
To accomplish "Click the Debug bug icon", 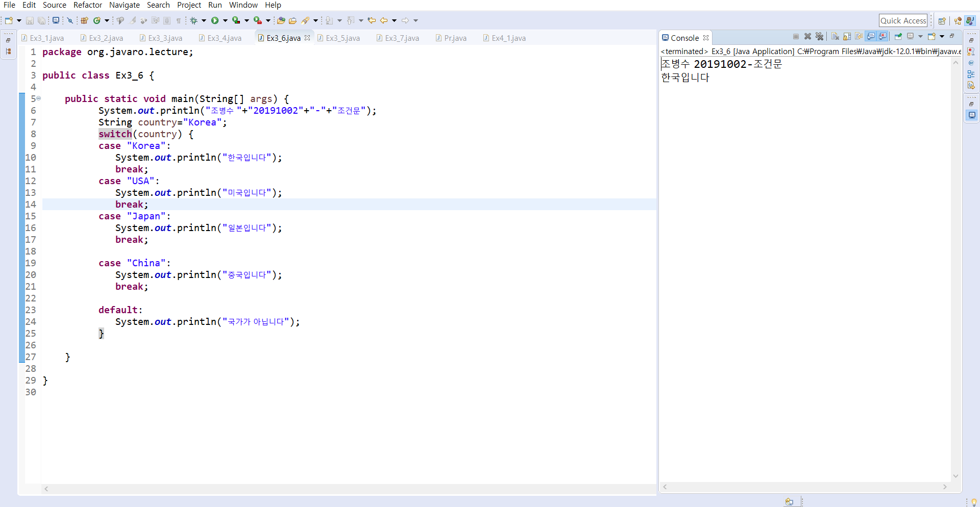I will 194,20.
